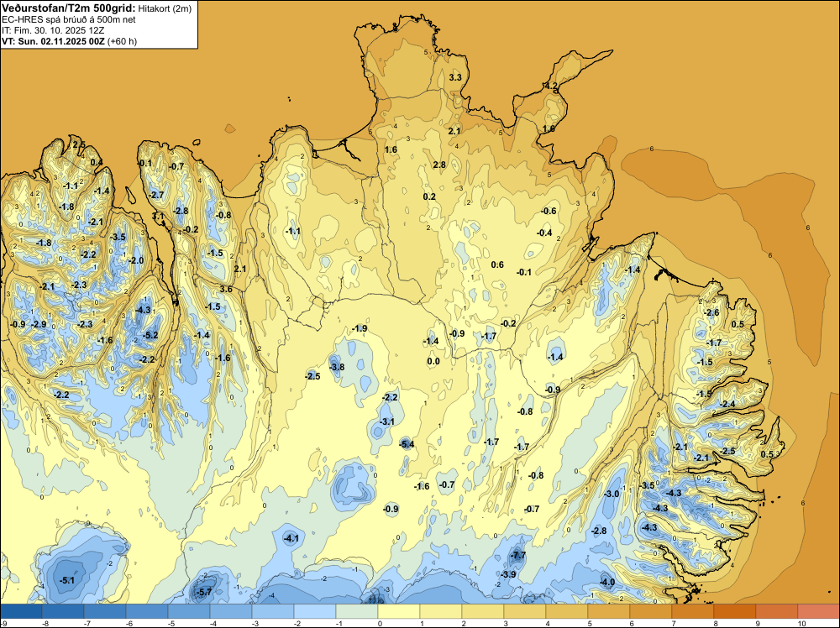840x628 pixels.
Task: Click the '3.3' temperature value near the north coast
Action: point(454,77)
